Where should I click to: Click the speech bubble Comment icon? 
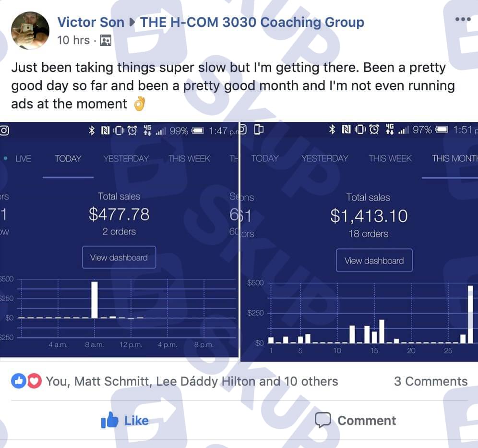(323, 420)
